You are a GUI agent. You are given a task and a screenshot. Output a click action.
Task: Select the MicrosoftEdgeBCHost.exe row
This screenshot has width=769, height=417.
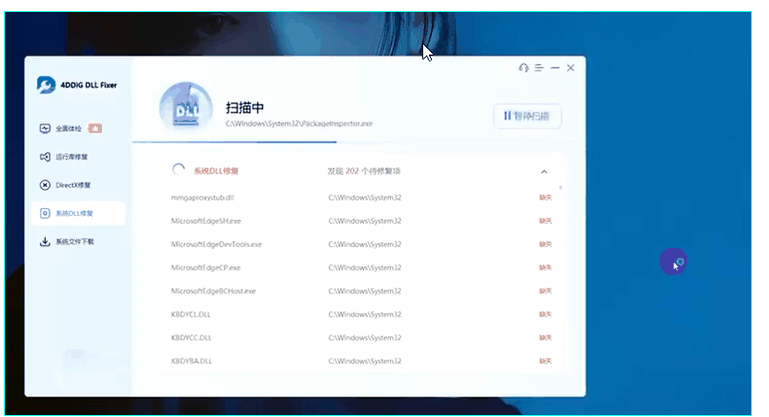click(361, 291)
